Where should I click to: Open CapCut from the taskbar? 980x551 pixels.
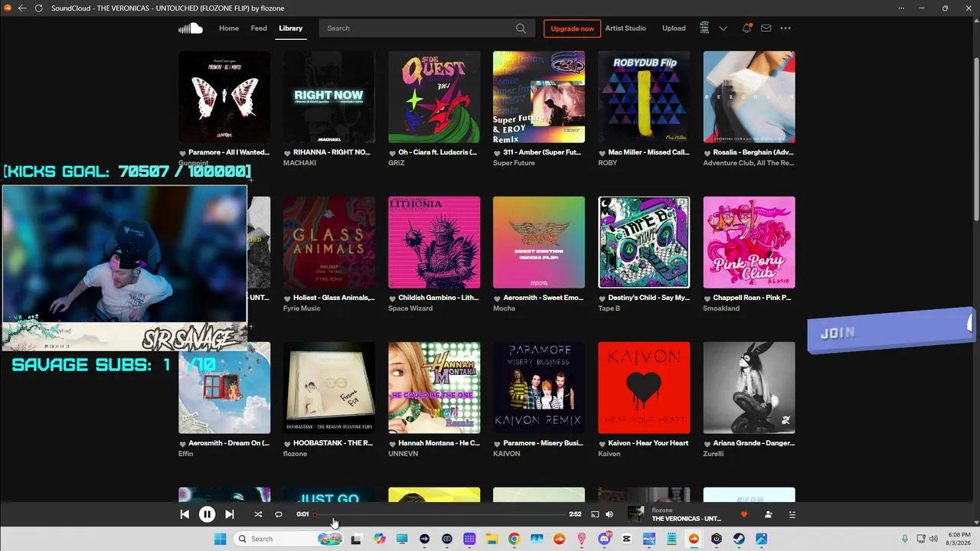[626, 539]
